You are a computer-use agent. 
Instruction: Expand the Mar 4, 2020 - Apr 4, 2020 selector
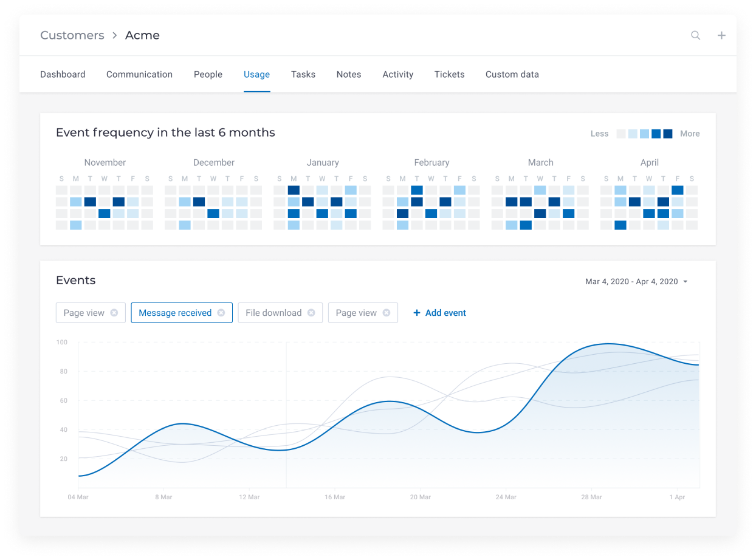(x=631, y=282)
